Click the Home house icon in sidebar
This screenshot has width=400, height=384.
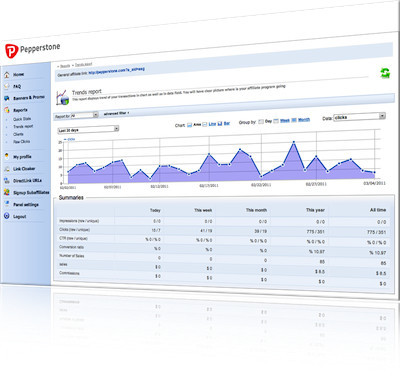pos(7,74)
